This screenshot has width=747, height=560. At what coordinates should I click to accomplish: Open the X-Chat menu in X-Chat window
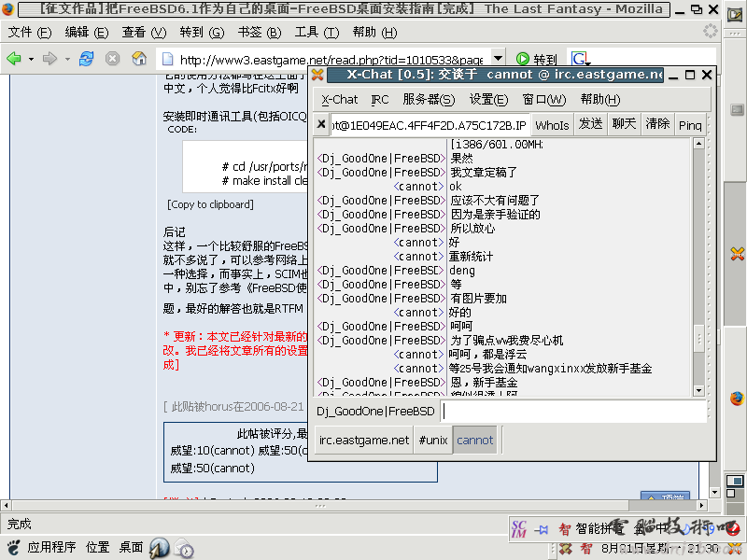tap(339, 99)
